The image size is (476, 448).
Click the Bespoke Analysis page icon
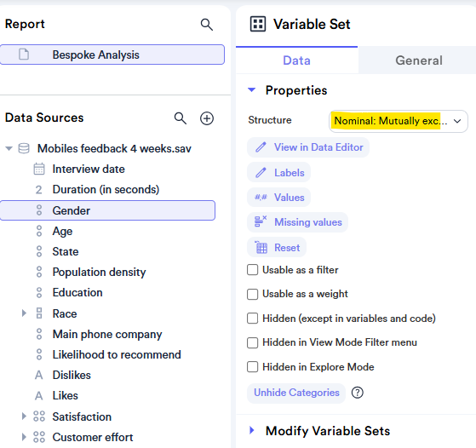click(24, 55)
